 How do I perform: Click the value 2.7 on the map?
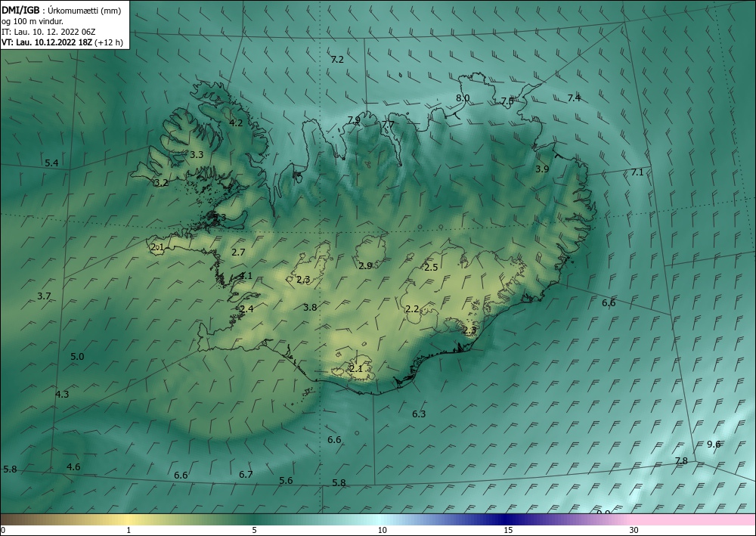(x=238, y=252)
